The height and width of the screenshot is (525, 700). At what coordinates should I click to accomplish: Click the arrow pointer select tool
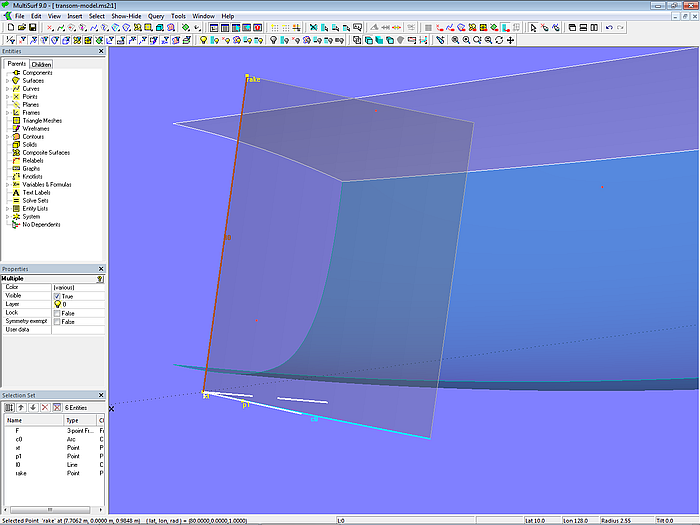(x=533, y=28)
